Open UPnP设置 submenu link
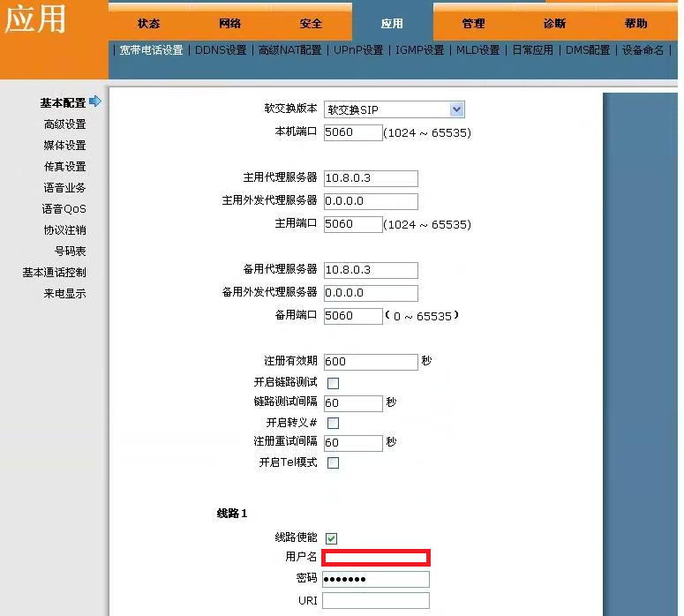The height and width of the screenshot is (616, 684). 358,50
